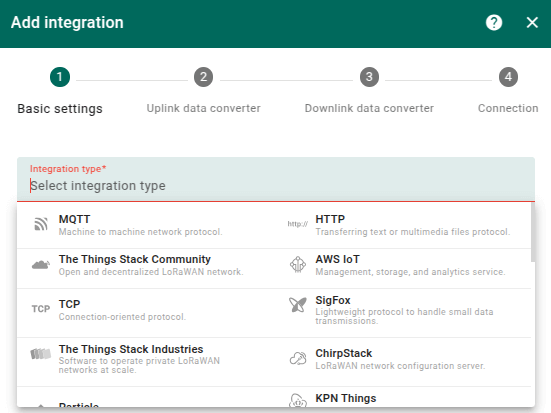Select the Connection step label
Image resolution: width=551 pixels, height=413 pixels.
click(x=508, y=108)
